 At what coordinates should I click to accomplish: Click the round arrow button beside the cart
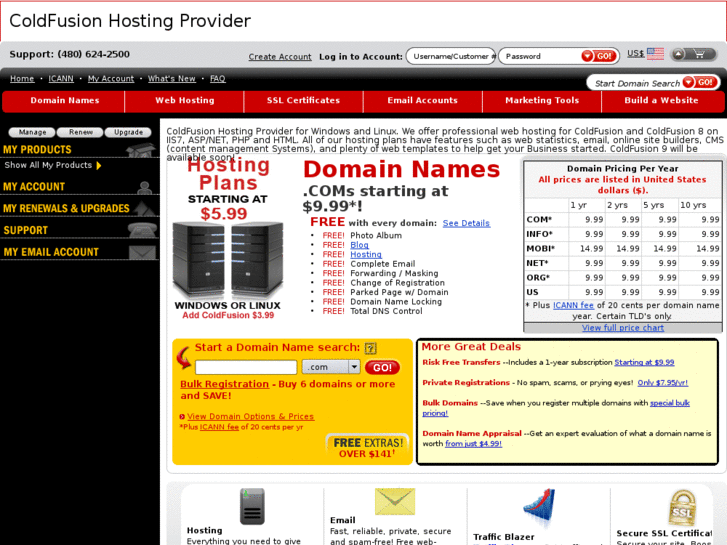pos(678,54)
